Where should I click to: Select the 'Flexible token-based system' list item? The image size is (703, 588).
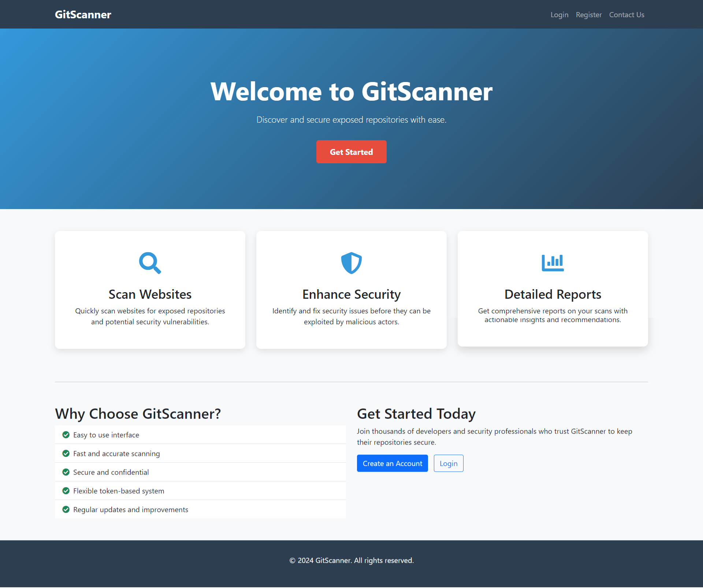click(x=200, y=491)
